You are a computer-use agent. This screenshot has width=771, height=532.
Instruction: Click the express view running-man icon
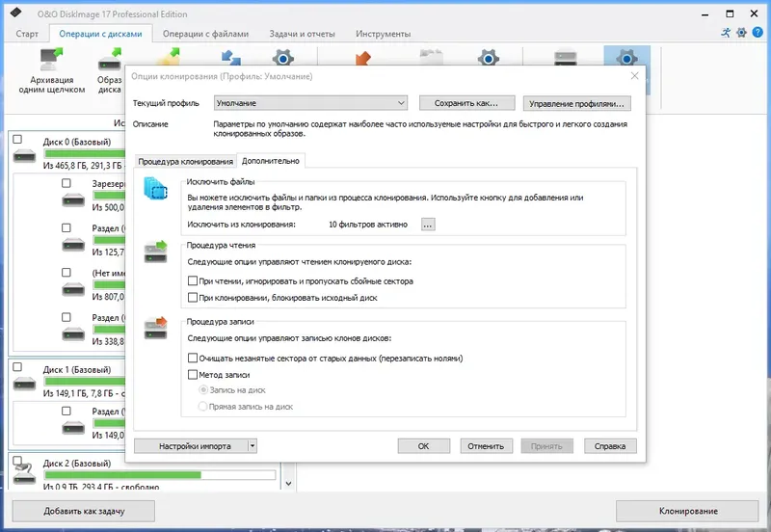pos(726,33)
